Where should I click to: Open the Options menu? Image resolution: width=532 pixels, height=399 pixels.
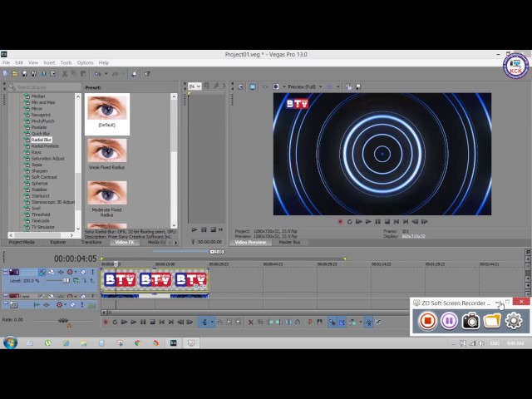[x=85, y=62]
